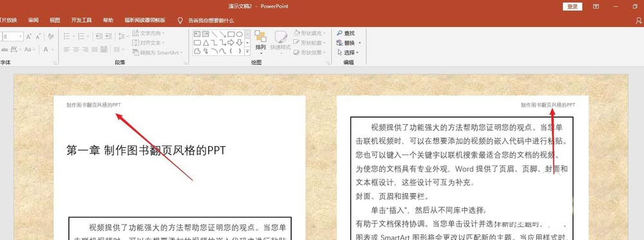Open the line spacing options
Viewport: 644px width, 240px height.
pyautogui.click(x=123, y=37)
